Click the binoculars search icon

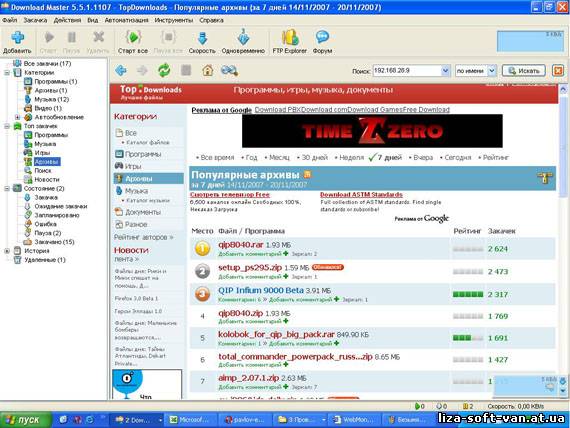coord(229,70)
